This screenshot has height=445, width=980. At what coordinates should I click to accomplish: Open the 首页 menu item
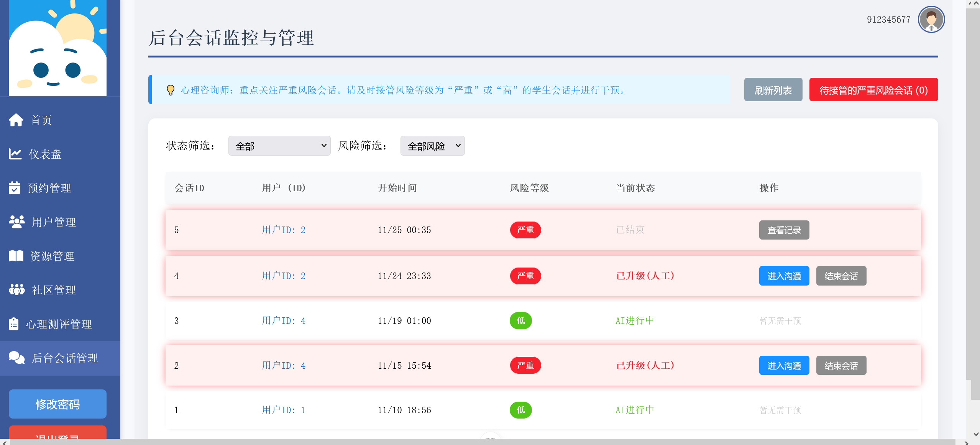(x=60, y=120)
